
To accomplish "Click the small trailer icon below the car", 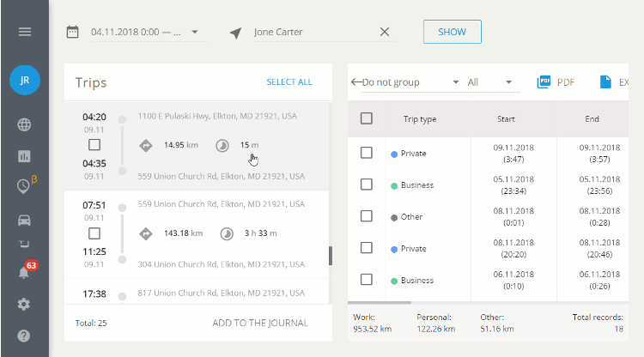I will tap(24, 244).
